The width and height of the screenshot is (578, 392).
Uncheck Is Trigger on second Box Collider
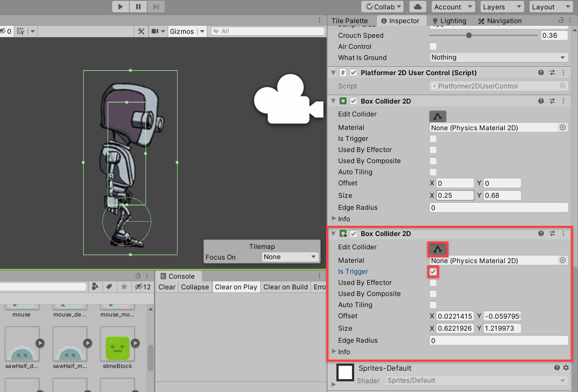coord(433,272)
